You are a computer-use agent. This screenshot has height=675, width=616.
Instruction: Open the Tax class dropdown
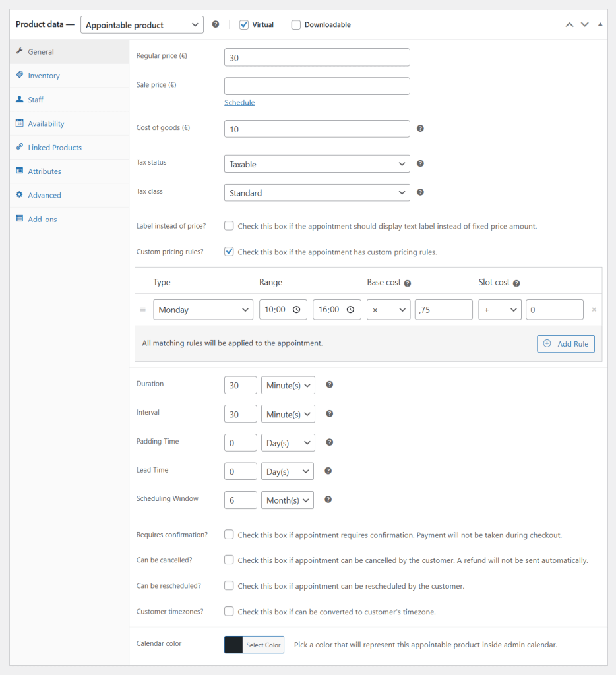point(317,192)
